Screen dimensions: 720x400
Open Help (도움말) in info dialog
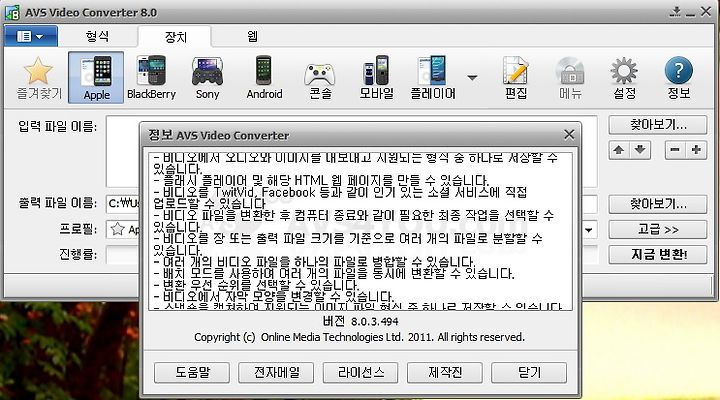(192, 372)
